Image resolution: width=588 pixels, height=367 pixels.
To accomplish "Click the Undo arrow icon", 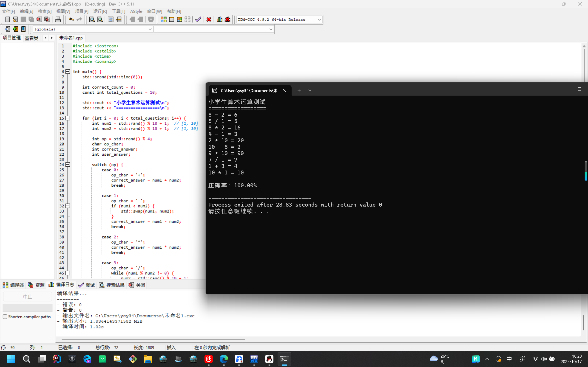I will [x=71, y=20].
